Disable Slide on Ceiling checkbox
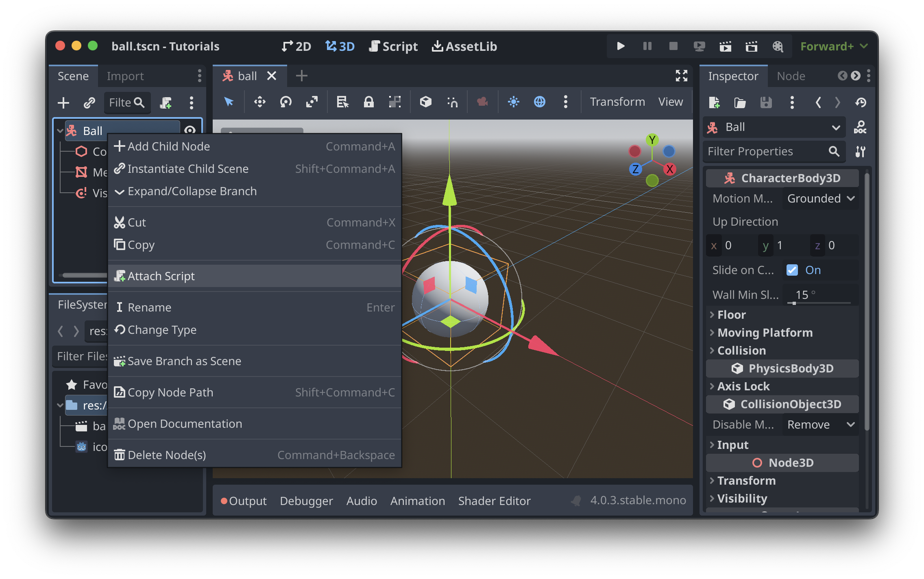Image resolution: width=924 pixels, height=579 pixels. coord(792,270)
